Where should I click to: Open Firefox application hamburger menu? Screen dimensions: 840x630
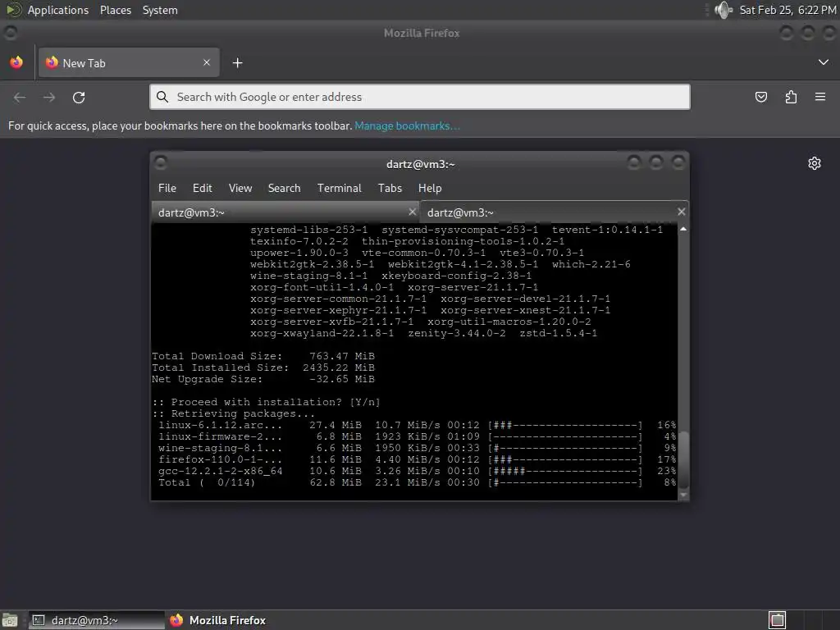pos(820,97)
